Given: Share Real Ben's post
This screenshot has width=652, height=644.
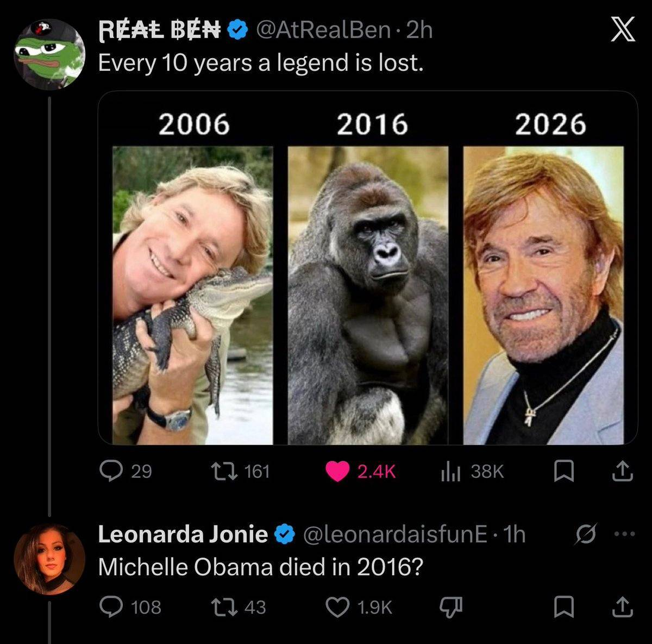Looking at the screenshot, I should coord(622,471).
